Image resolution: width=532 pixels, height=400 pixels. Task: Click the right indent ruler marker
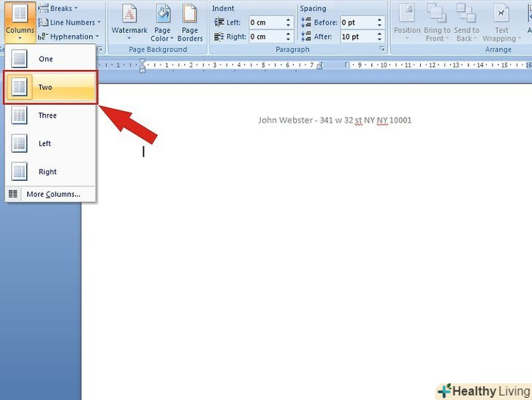[319, 66]
